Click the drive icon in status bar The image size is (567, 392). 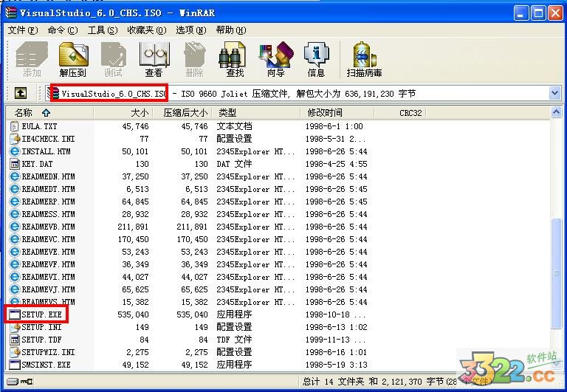click(12, 382)
